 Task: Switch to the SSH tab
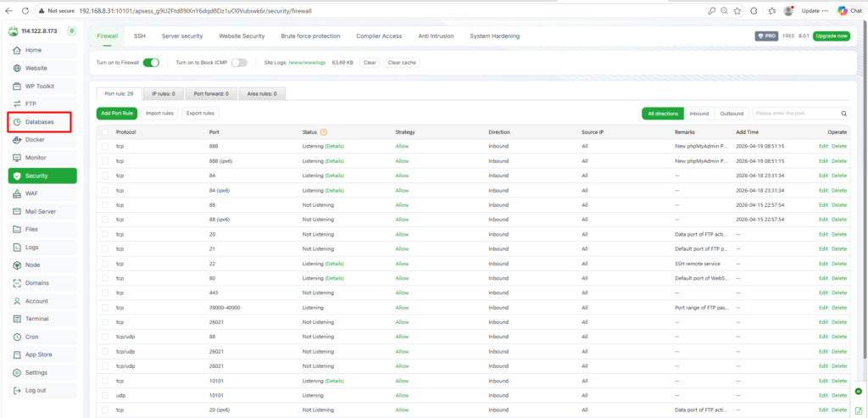tap(140, 36)
